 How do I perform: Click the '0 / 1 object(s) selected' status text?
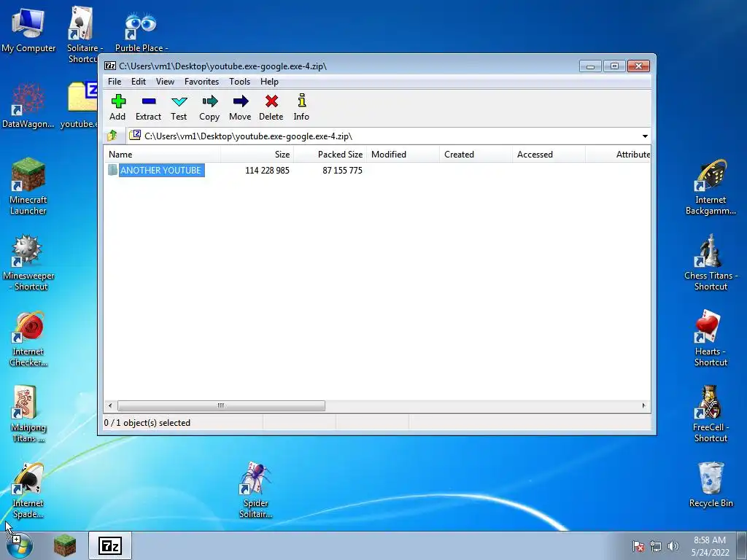point(147,422)
